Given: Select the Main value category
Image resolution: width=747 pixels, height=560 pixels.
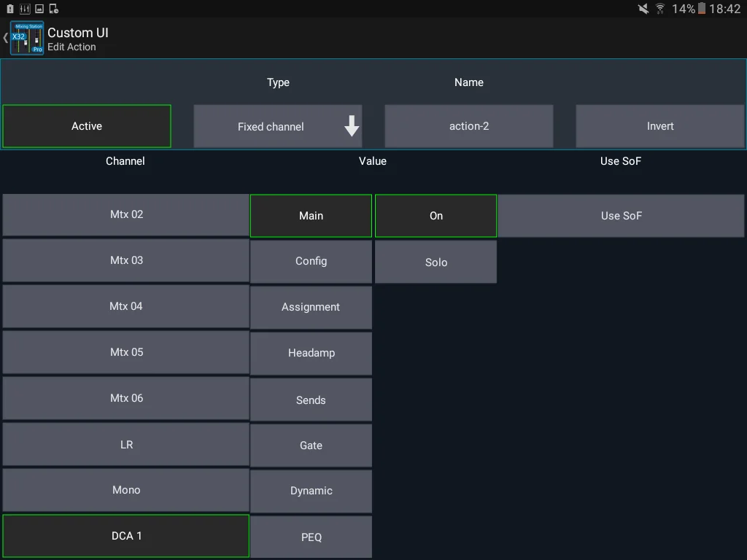Looking at the screenshot, I should pos(311,215).
